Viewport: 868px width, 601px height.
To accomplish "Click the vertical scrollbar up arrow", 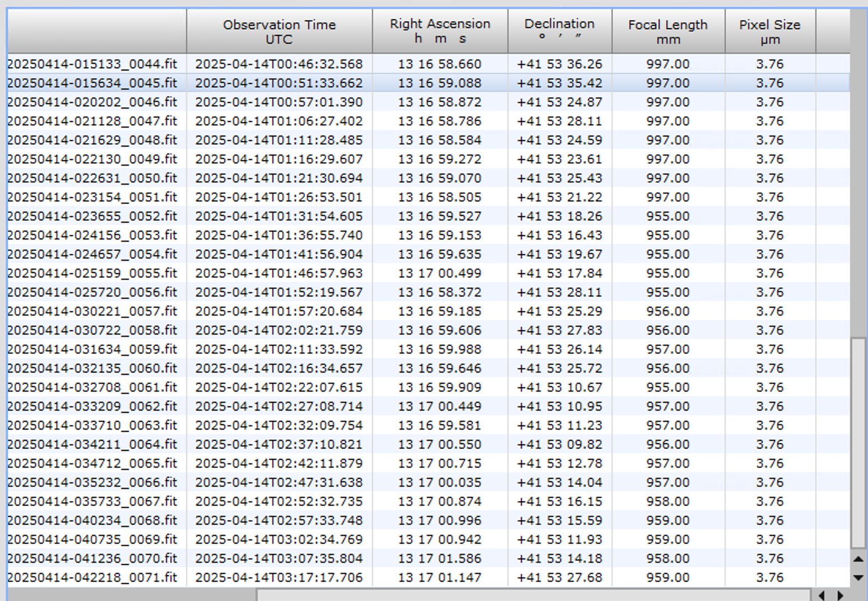I will click(x=858, y=559).
